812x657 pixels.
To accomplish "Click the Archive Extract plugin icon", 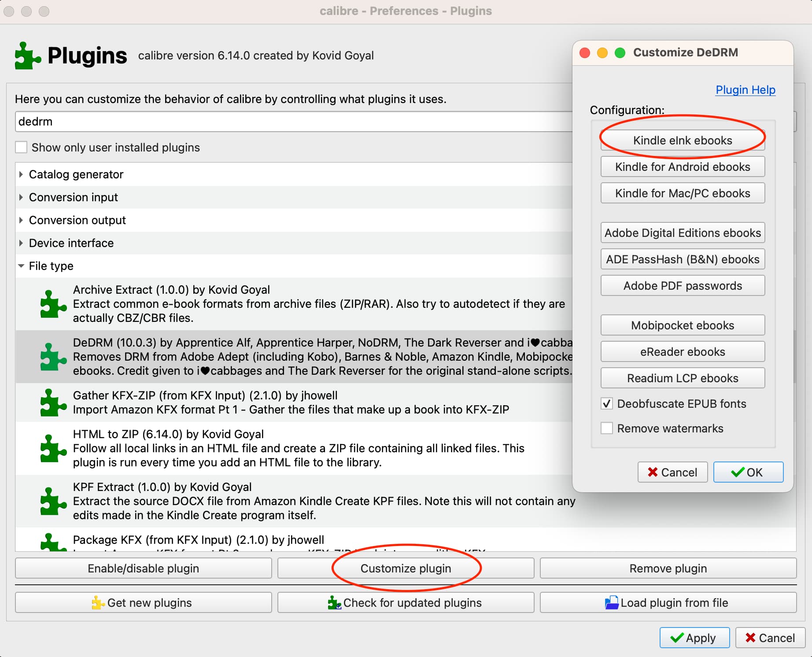I will point(53,304).
